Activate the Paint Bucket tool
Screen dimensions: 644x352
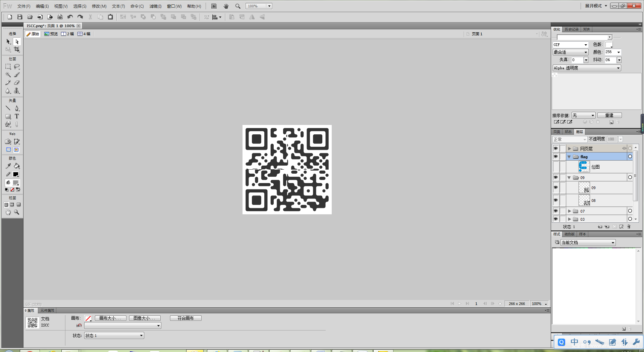(x=16, y=166)
